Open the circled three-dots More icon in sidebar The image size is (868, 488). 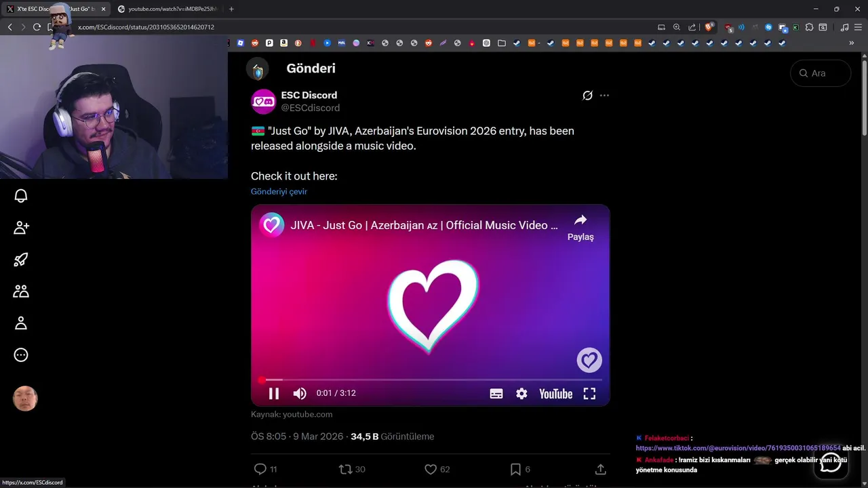pyautogui.click(x=21, y=354)
